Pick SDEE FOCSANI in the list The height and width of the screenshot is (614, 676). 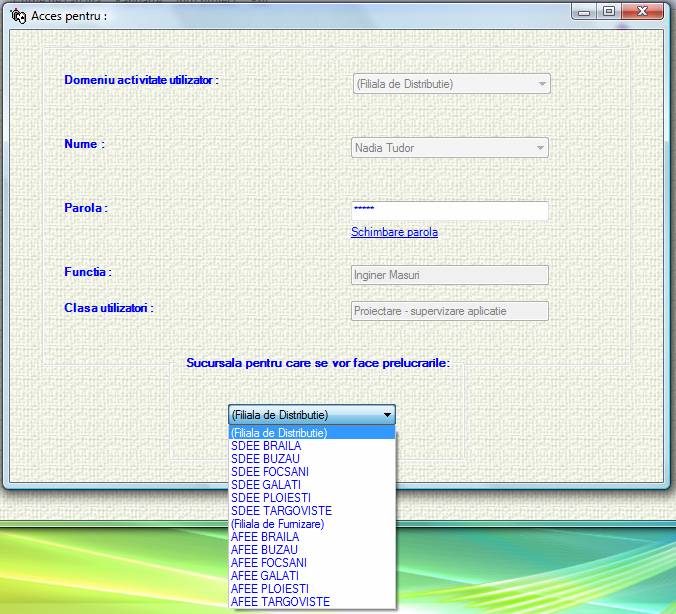point(312,471)
